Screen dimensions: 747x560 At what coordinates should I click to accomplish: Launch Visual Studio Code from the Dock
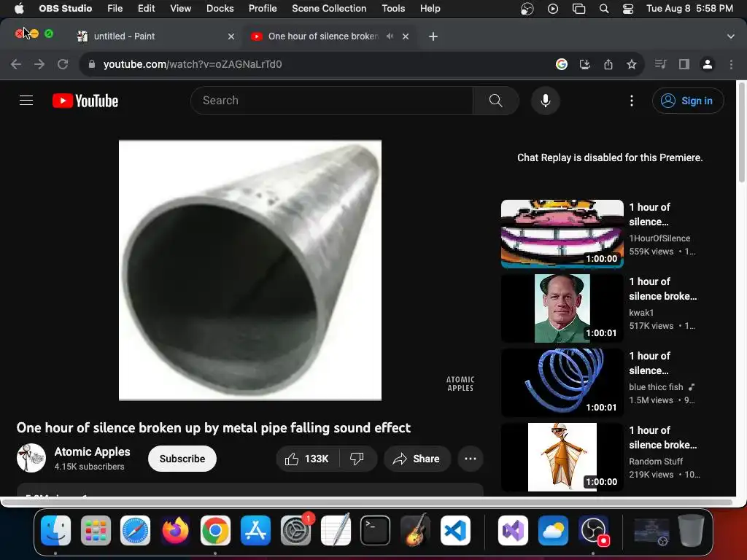click(455, 530)
